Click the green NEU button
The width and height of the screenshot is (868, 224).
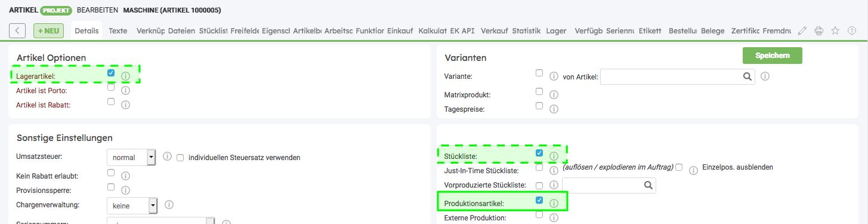pos(49,30)
